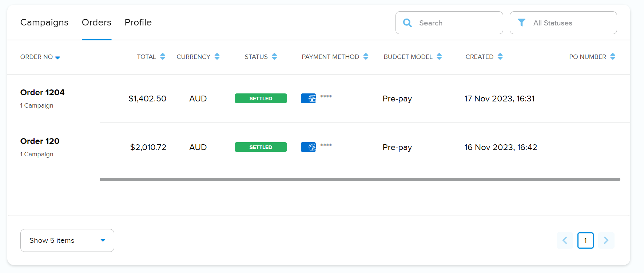
Task: Go to previous page arrow
Action: coord(565,240)
